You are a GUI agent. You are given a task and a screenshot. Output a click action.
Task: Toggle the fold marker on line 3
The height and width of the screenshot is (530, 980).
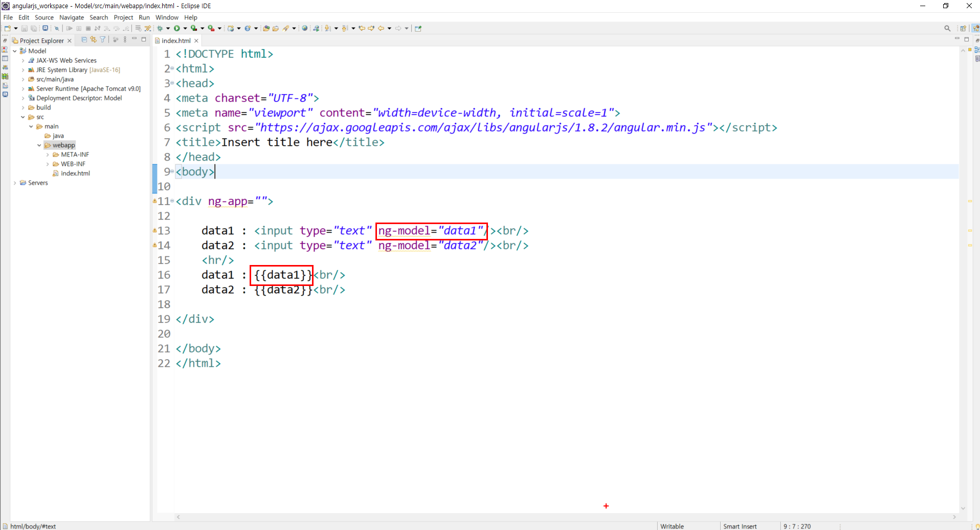172,83
